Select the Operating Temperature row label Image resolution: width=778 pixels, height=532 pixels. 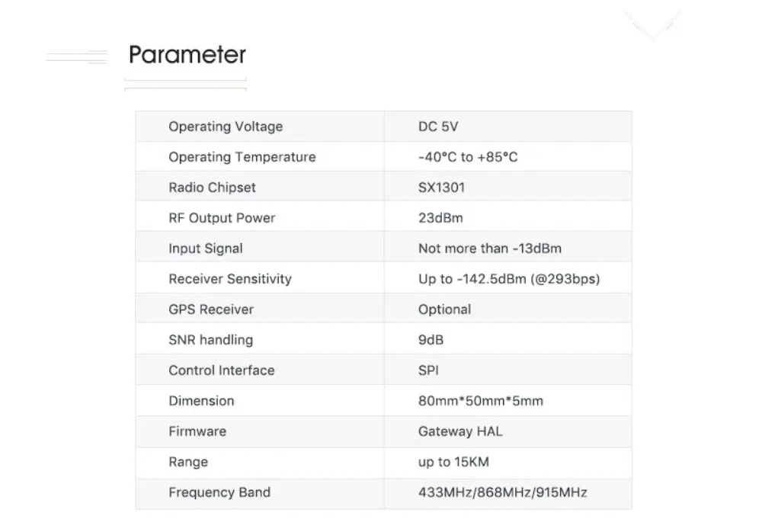point(242,157)
